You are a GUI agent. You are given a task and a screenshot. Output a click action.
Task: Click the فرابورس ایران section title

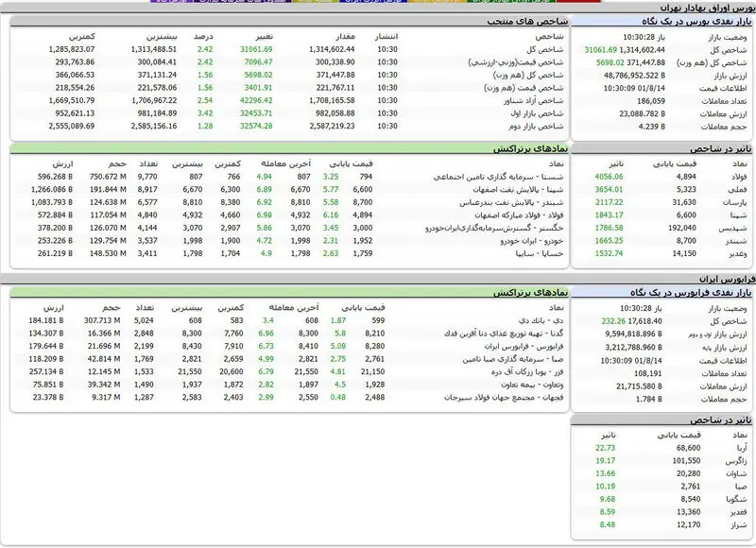pyautogui.click(x=726, y=279)
